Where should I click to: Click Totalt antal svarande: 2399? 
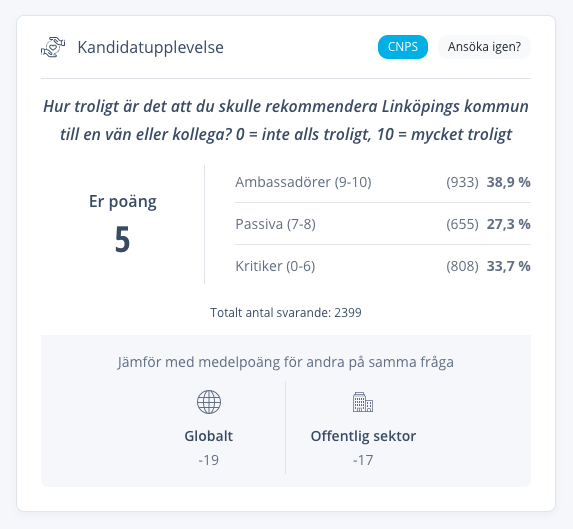(286, 313)
